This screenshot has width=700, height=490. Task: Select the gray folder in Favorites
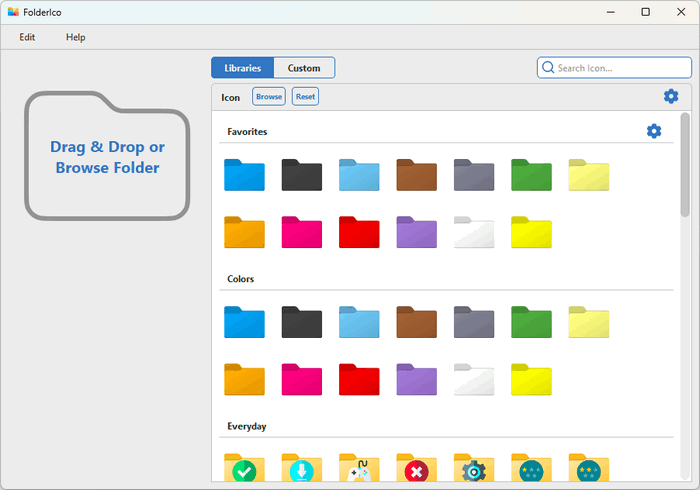click(x=474, y=175)
